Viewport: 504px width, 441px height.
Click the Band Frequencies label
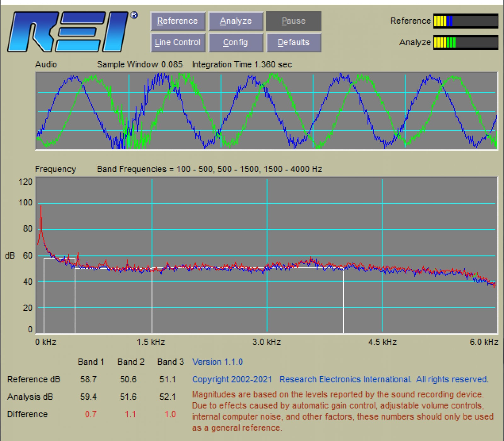[x=209, y=169]
